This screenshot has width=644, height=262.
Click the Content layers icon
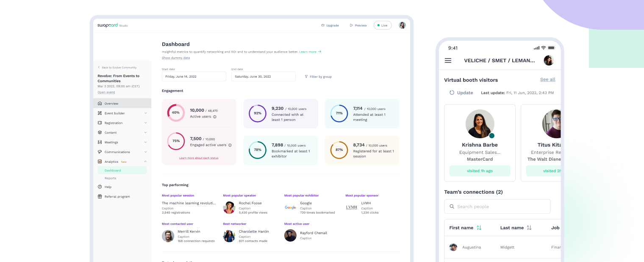click(100, 133)
